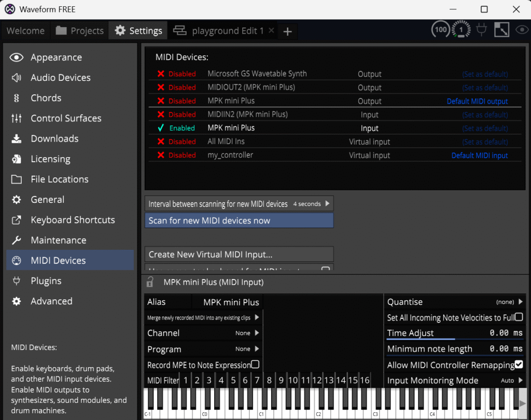Open Audio Devices settings page
This screenshot has height=420, width=531.
coord(70,78)
